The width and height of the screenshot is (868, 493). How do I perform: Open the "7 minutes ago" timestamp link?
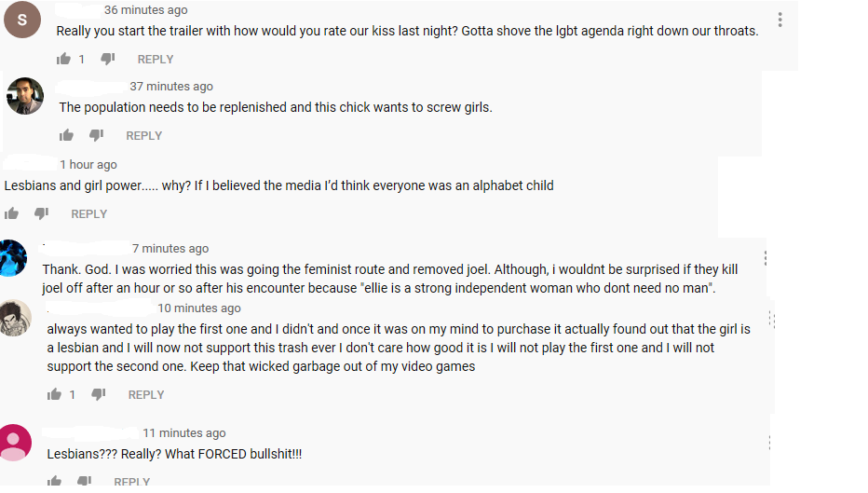(170, 249)
